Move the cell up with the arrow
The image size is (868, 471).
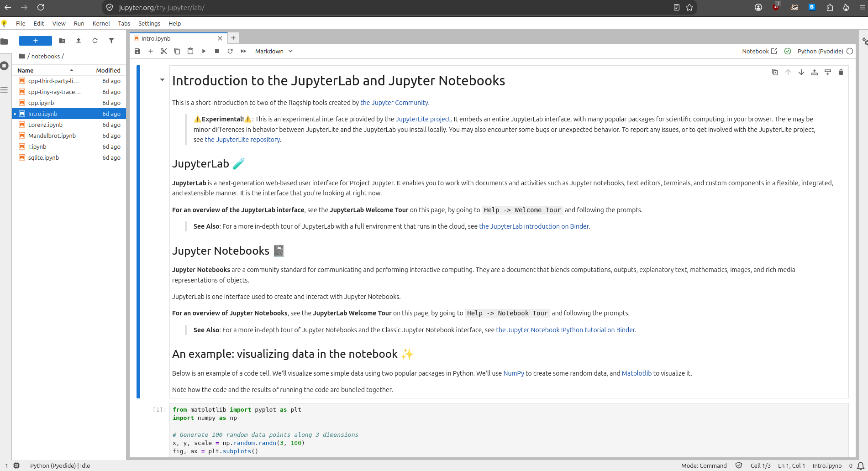point(788,72)
